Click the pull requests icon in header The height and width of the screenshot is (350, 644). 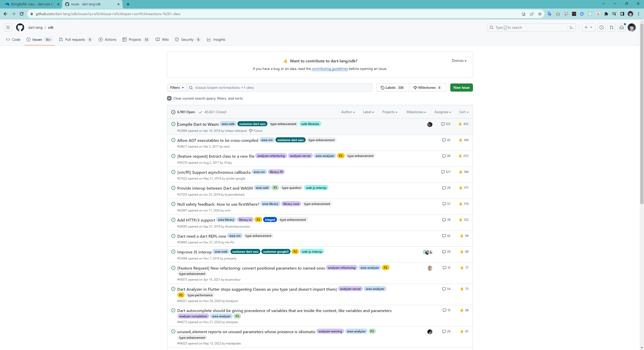click(611, 27)
